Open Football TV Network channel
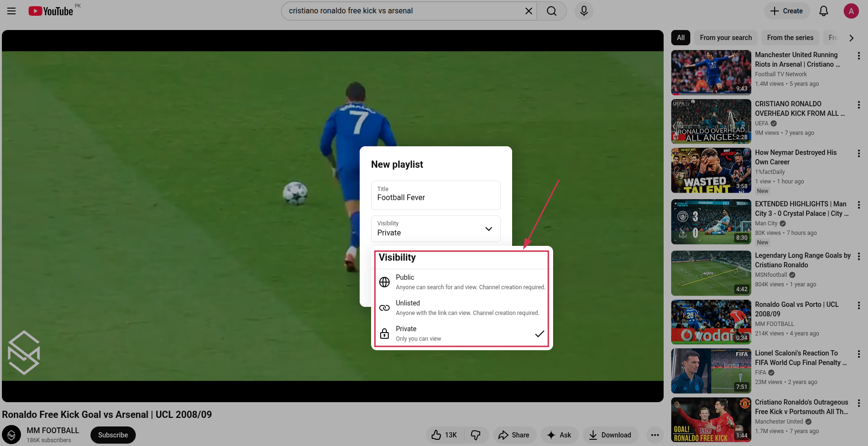Viewport: 868px width, 446px height. [x=781, y=74]
